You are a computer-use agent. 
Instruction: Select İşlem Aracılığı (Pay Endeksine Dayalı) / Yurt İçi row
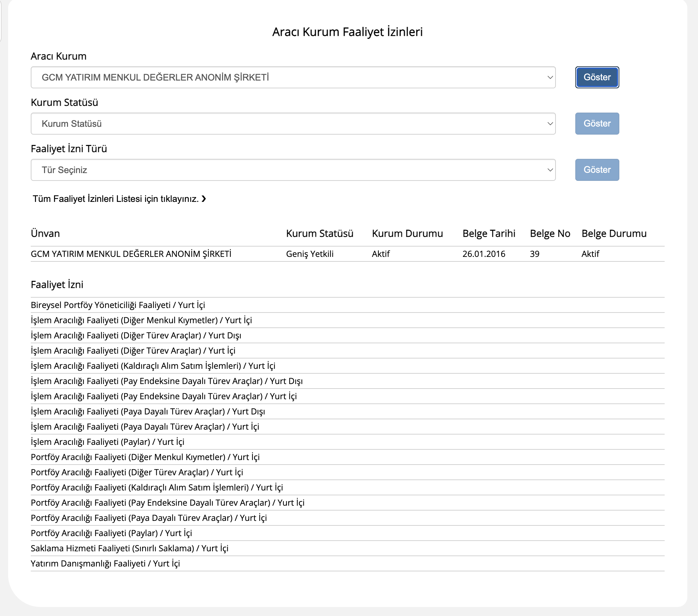tap(348, 396)
